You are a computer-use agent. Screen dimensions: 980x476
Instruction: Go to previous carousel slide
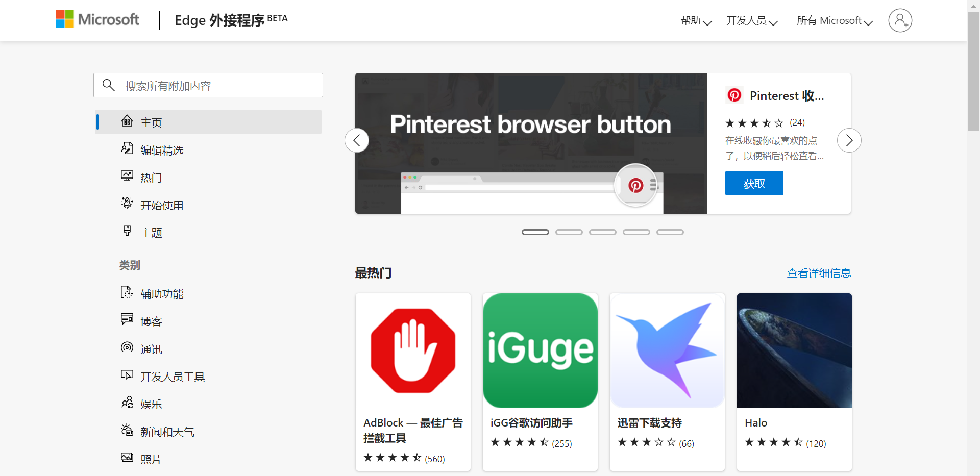(357, 140)
